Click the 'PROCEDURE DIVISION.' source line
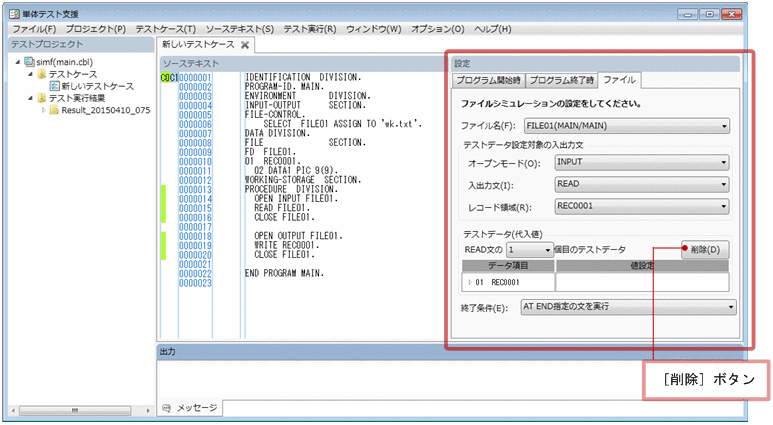The height and width of the screenshot is (425, 773). (x=291, y=189)
